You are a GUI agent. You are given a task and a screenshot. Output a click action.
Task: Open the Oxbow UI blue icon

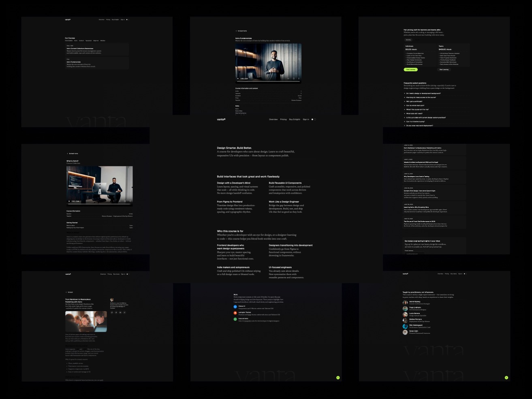235,307
